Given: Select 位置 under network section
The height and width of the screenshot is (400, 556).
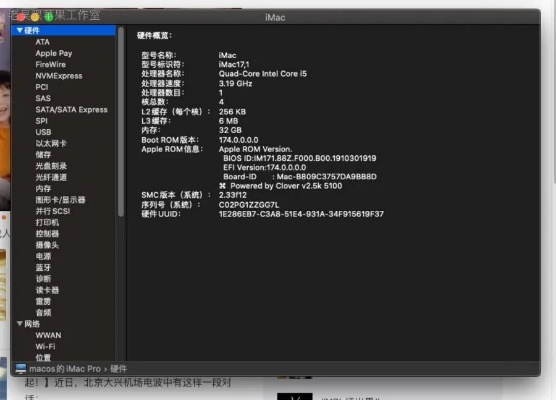Looking at the screenshot, I should 43,357.
